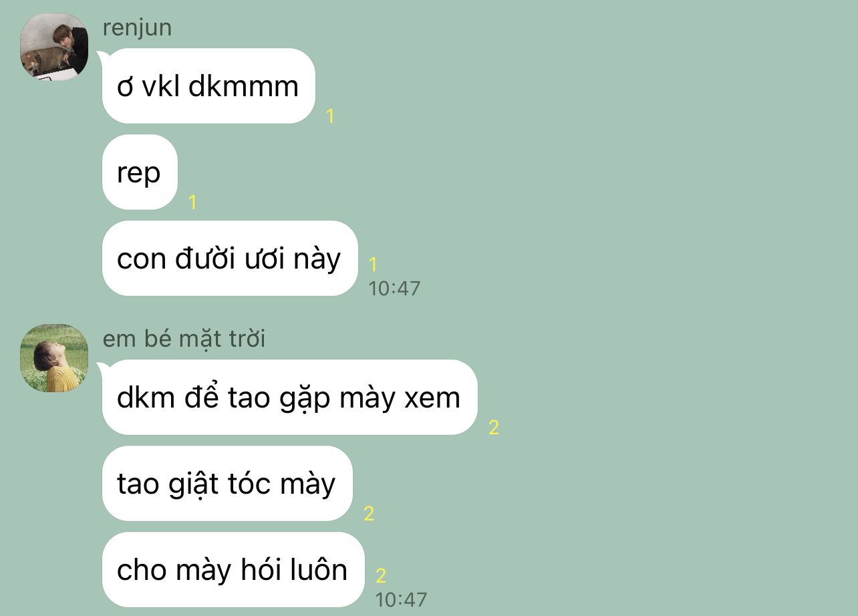Select the message "cho mày hói luôn"
Screen dimensions: 858x616
(233, 570)
